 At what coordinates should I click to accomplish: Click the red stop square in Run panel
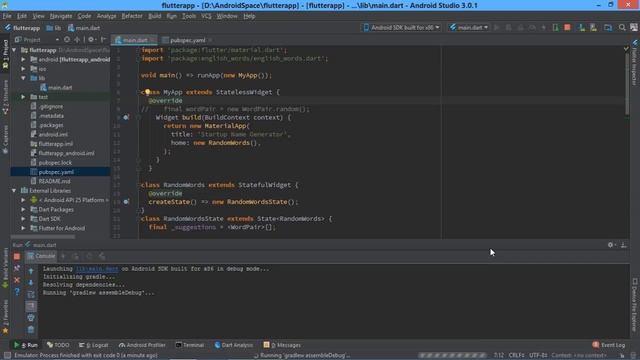point(17,256)
